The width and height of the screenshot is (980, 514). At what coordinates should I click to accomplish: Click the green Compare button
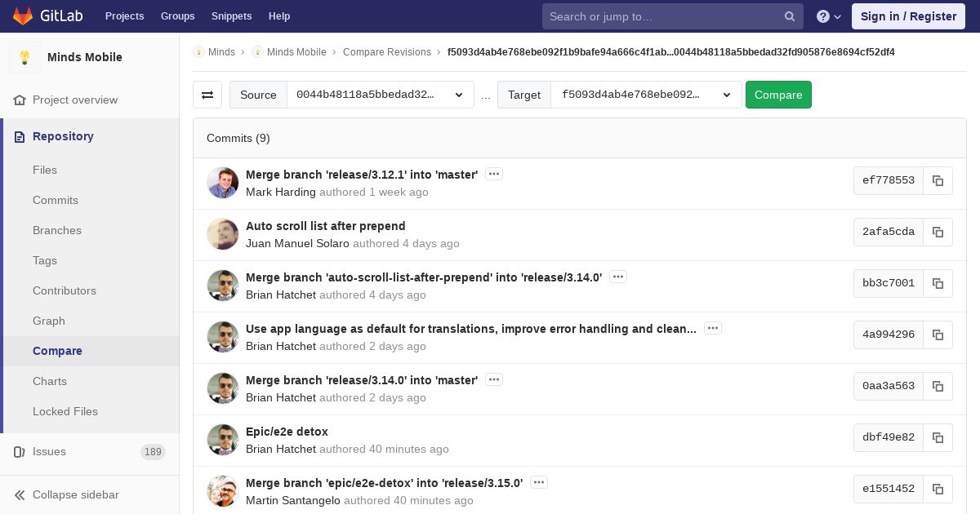[x=778, y=95]
